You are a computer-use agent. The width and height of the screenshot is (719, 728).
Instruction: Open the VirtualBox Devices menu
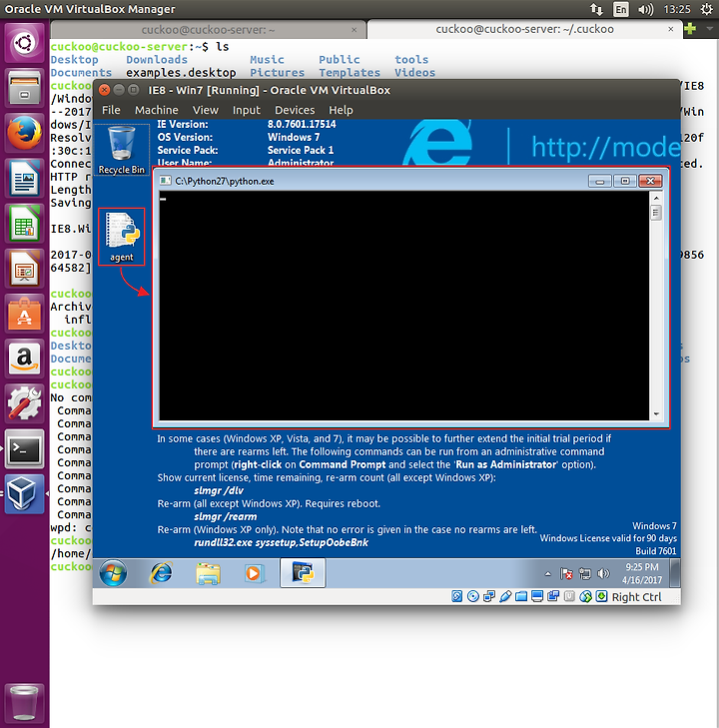click(295, 110)
